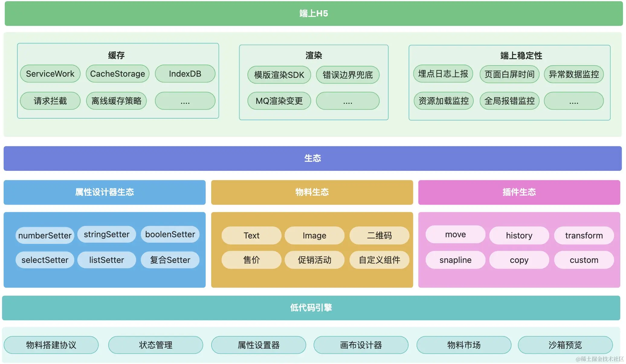Click the numberSetter pill

point(45,235)
